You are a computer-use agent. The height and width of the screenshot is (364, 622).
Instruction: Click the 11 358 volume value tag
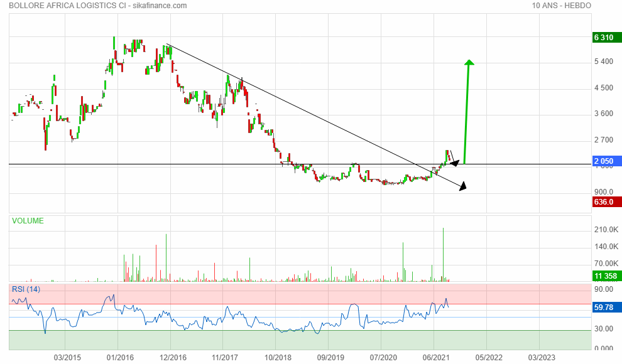pos(607,276)
